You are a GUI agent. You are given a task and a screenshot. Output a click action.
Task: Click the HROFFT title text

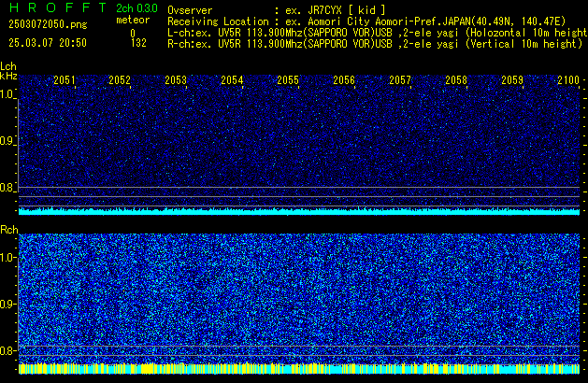click(57, 7)
